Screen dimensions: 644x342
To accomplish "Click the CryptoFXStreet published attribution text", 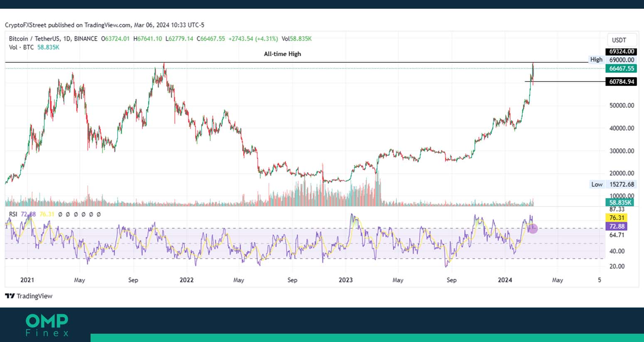I will (x=105, y=25).
